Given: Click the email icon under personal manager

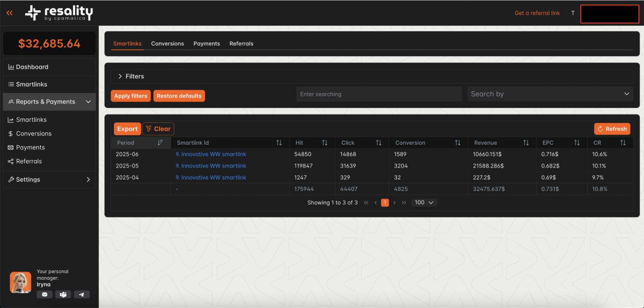Looking at the screenshot, I should click(x=44, y=294).
